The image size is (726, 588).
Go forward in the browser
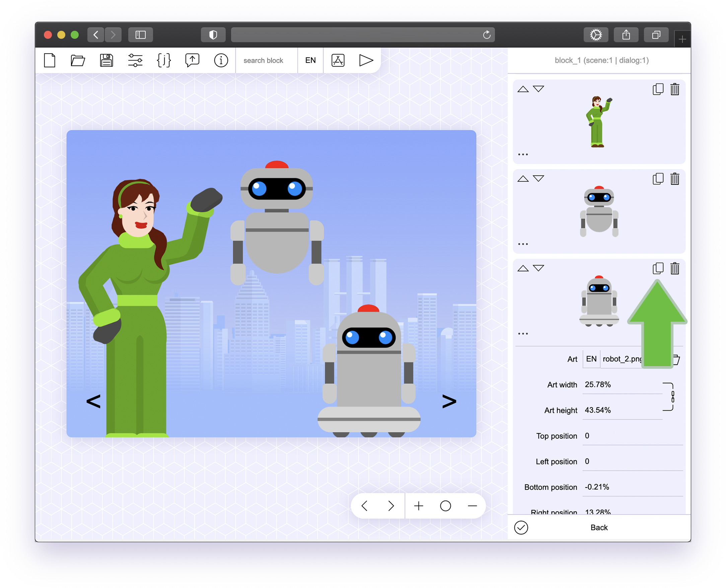point(113,35)
